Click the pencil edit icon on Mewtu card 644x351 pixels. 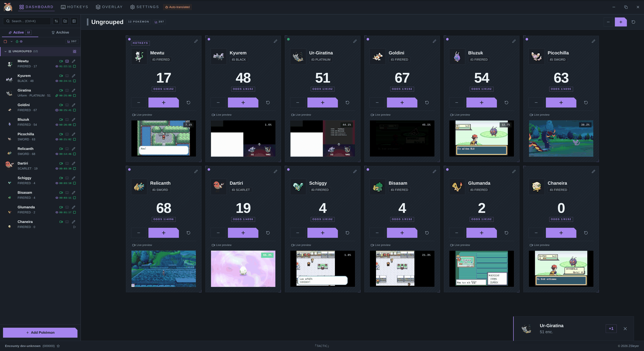[196, 41]
